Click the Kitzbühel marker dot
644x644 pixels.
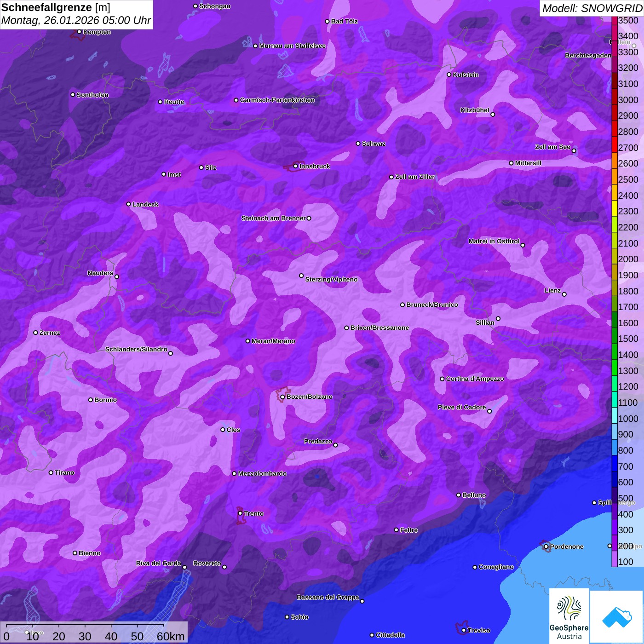click(493, 115)
